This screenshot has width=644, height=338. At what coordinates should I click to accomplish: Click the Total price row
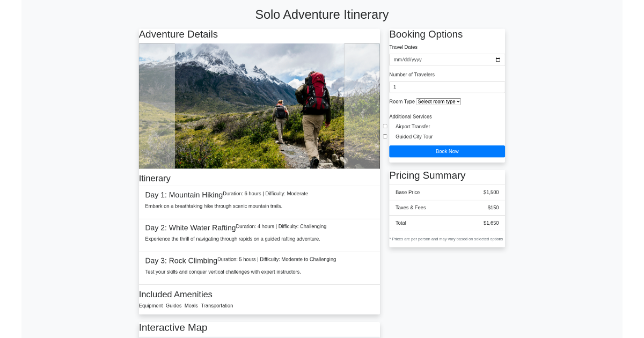click(x=447, y=223)
